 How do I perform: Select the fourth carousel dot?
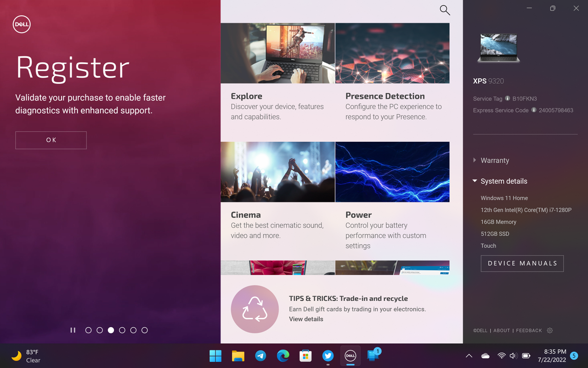tap(122, 330)
